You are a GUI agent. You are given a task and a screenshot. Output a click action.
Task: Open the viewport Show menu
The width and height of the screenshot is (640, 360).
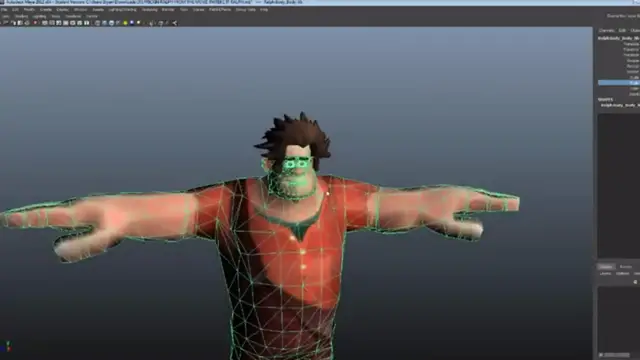pos(56,16)
